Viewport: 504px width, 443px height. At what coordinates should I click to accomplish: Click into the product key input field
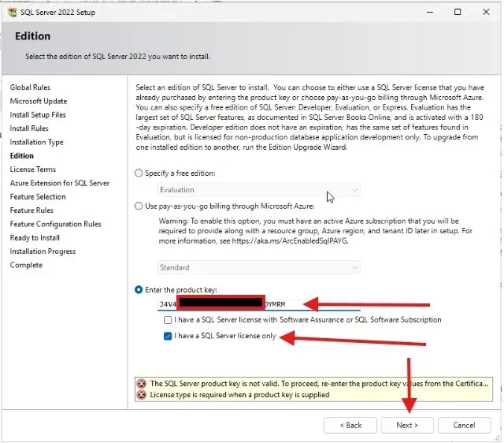259,304
